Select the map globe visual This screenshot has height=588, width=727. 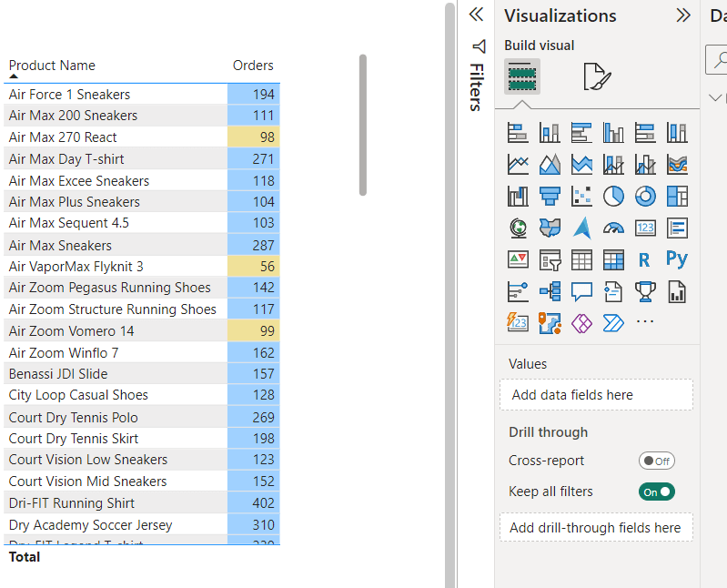pos(518,228)
